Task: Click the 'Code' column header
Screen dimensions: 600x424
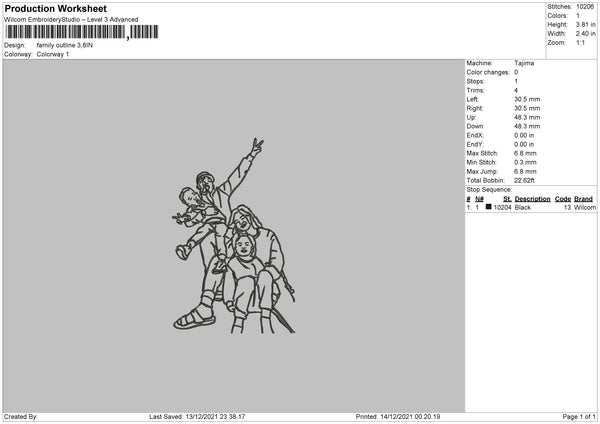Action: (x=562, y=199)
